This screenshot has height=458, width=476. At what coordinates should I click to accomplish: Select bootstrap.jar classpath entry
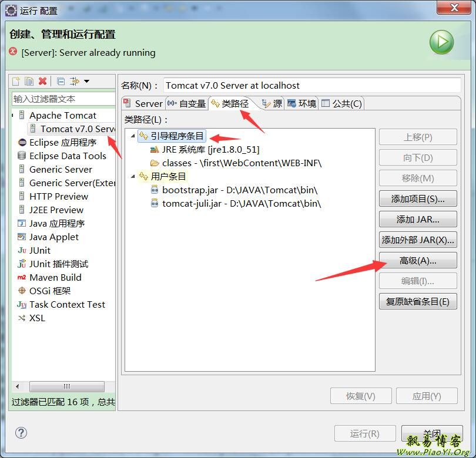point(234,190)
